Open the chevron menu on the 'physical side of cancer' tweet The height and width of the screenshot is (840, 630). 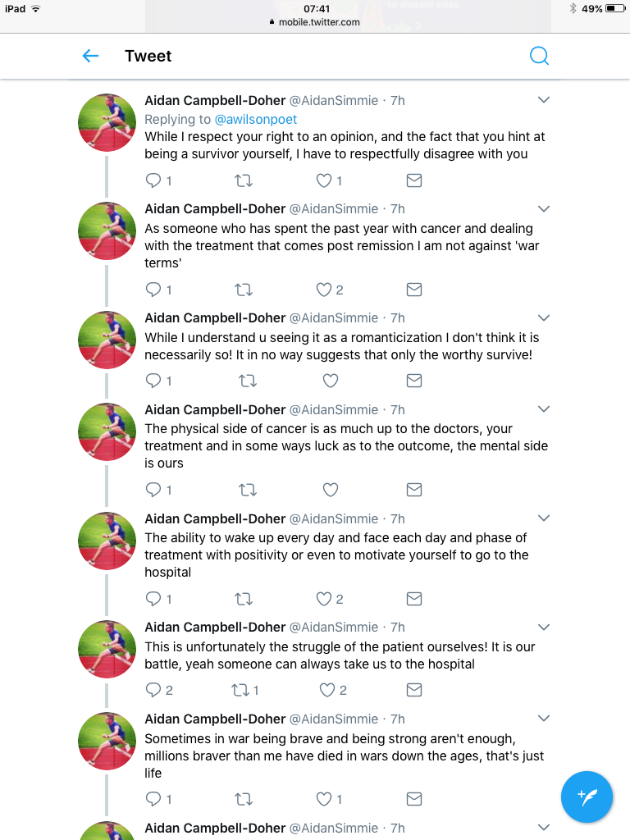click(543, 409)
